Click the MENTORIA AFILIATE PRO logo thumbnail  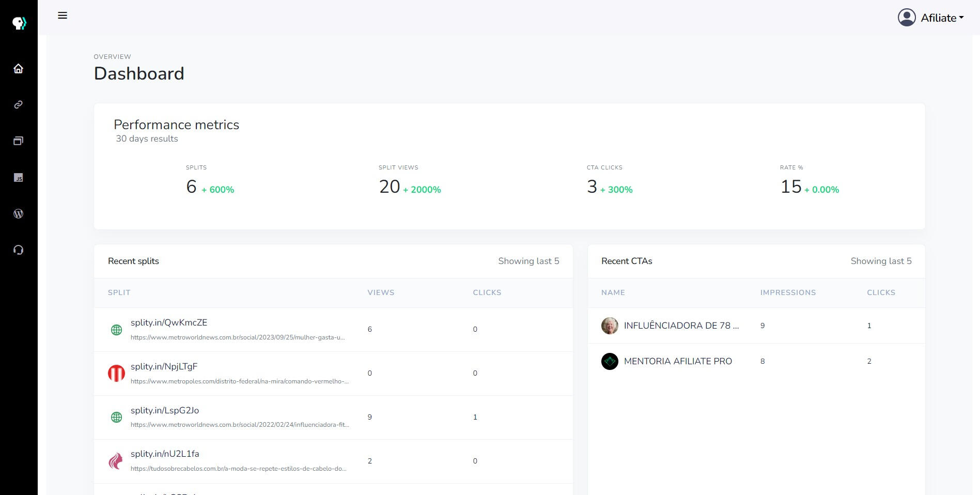pyautogui.click(x=610, y=361)
